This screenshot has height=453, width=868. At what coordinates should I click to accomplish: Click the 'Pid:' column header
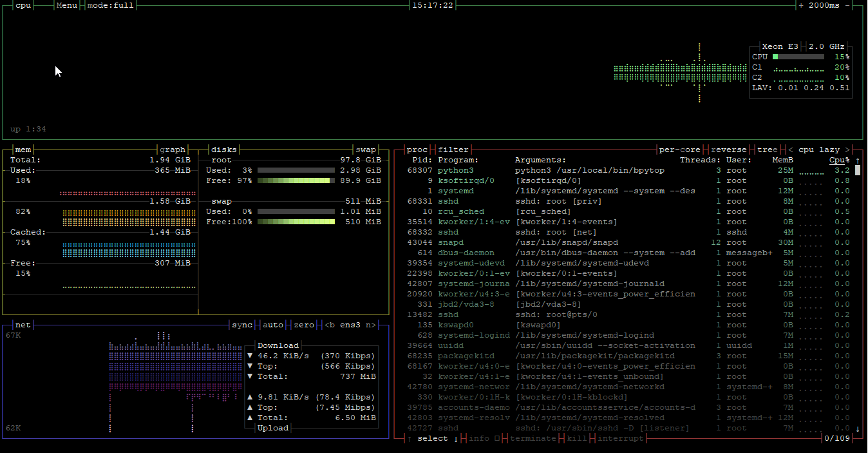[422, 160]
